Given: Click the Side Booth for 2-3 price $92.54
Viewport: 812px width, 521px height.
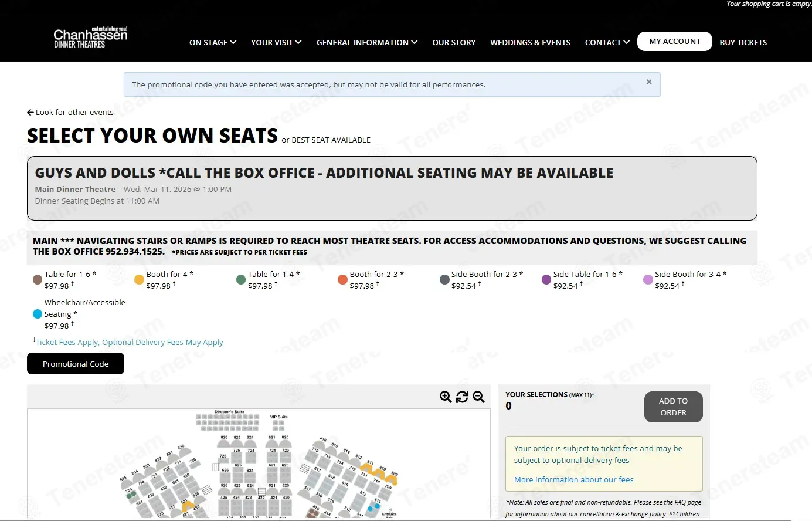Looking at the screenshot, I should [464, 286].
